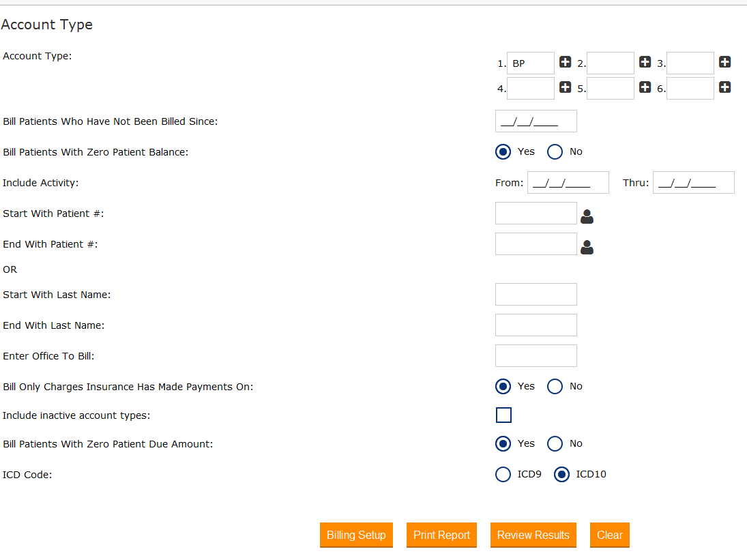
Task: Click the Print Report button
Action: coord(441,535)
